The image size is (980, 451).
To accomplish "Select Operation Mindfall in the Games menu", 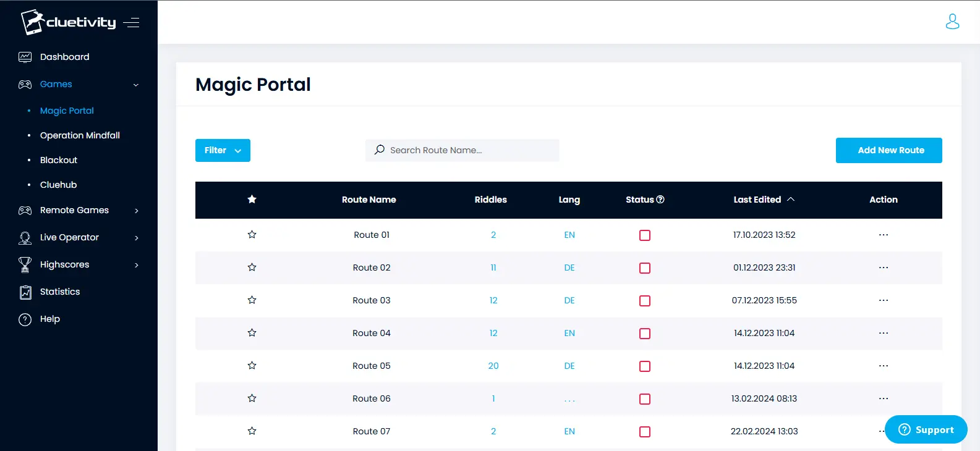I will click(80, 135).
